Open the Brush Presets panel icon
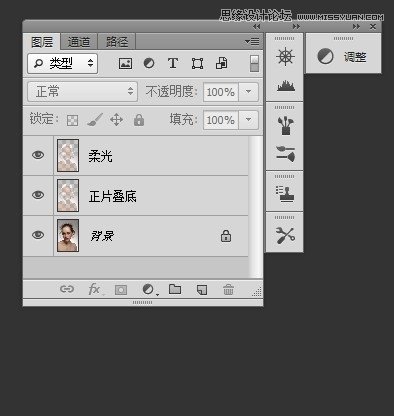Image resolution: width=394 pixels, height=416 pixels. [285, 154]
